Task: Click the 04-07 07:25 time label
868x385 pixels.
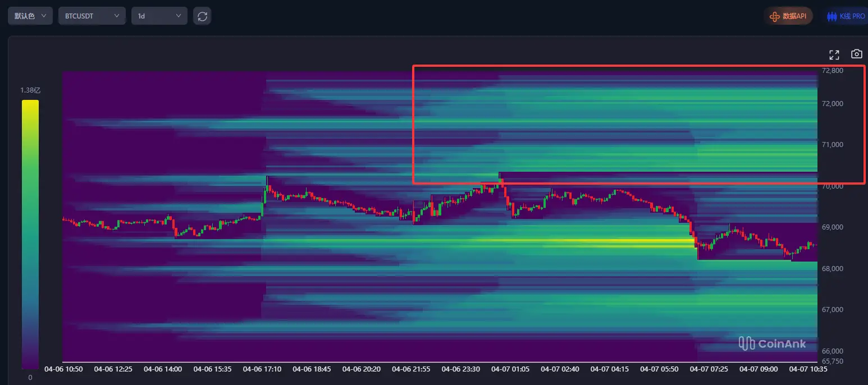Action: 709,369
